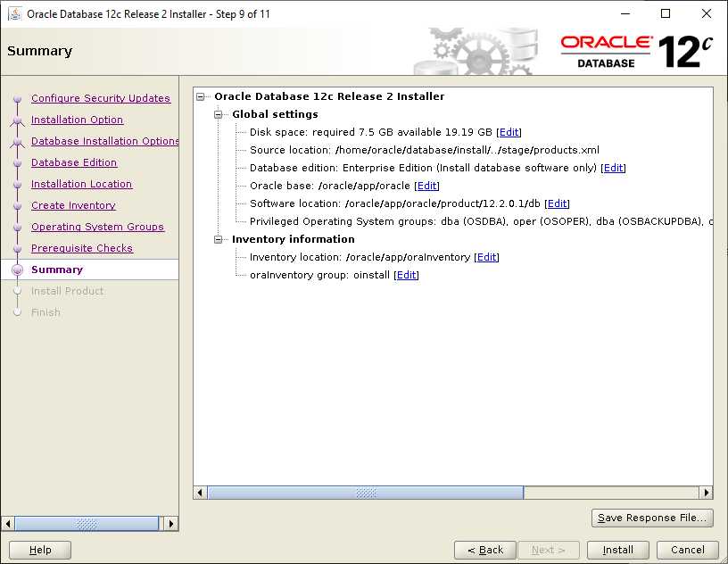Minimize the installer window

[x=625, y=14]
